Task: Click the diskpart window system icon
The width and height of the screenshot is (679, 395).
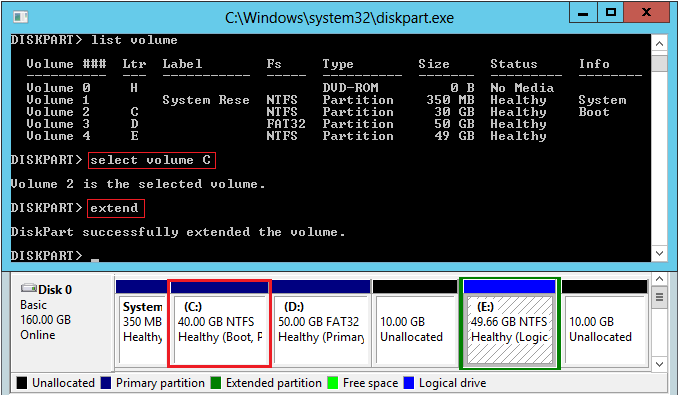Action: coord(20,17)
